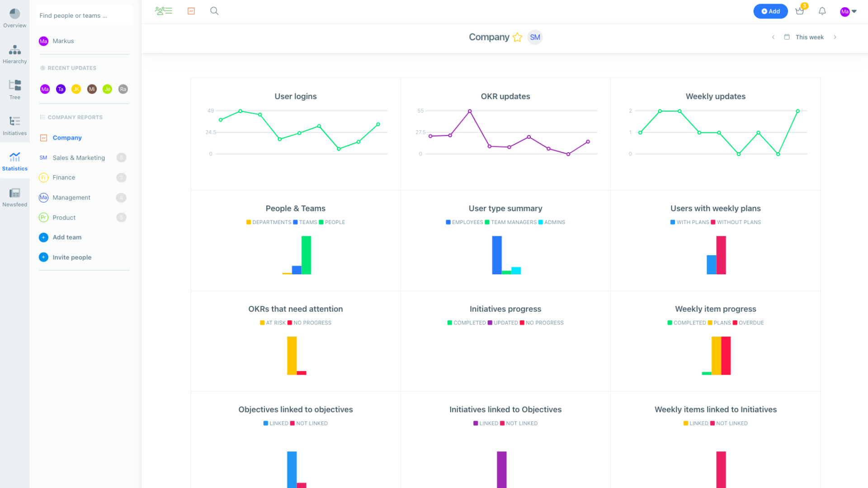Toggle the Finance team visibility
The width and height of the screenshot is (868, 488).
point(122,177)
